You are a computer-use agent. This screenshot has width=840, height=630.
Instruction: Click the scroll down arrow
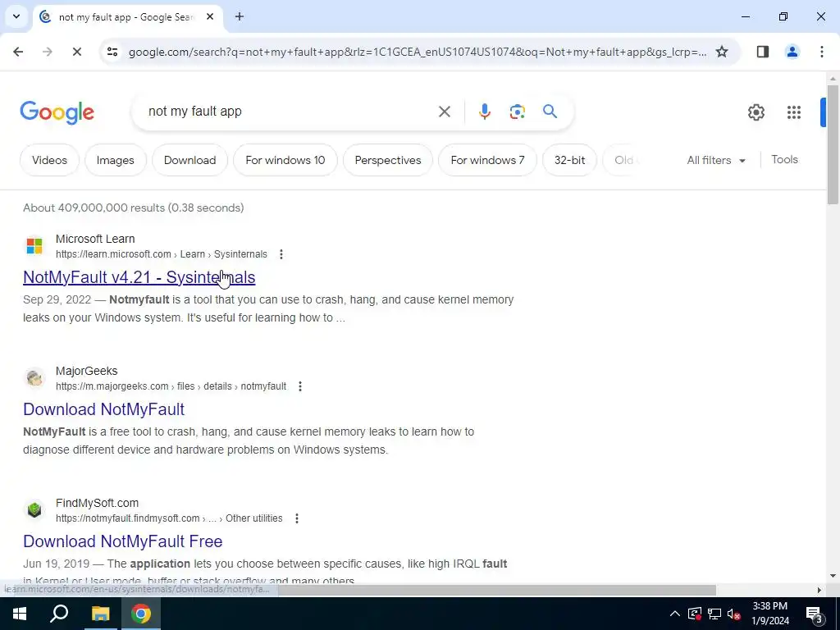click(x=833, y=576)
